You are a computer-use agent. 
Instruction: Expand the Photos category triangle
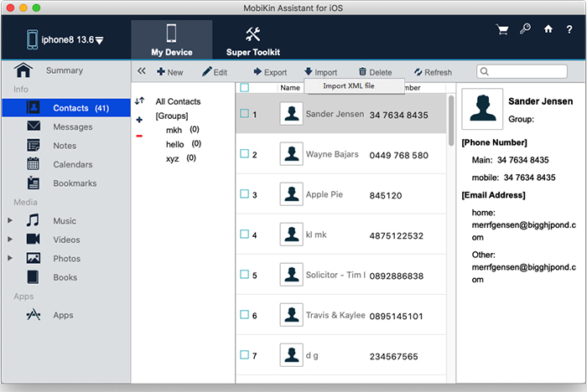[10, 258]
